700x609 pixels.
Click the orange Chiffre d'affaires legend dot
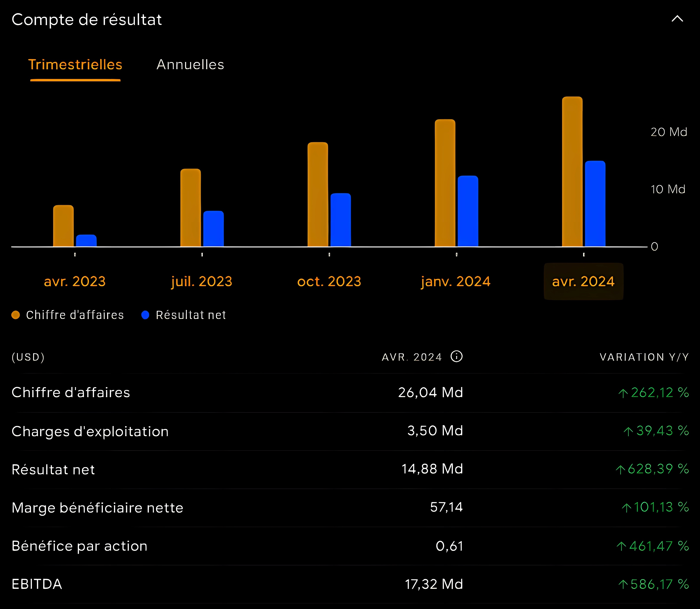point(16,315)
